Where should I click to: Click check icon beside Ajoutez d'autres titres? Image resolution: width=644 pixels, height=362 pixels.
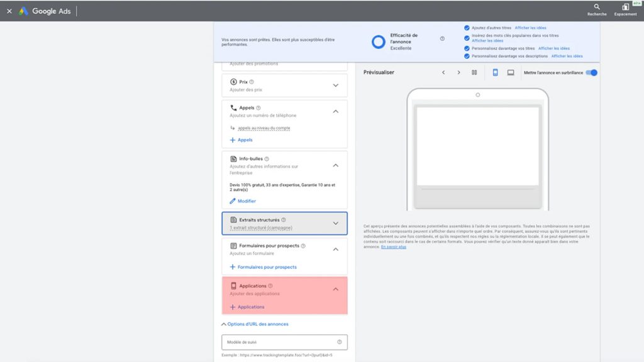[x=467, y=28]
